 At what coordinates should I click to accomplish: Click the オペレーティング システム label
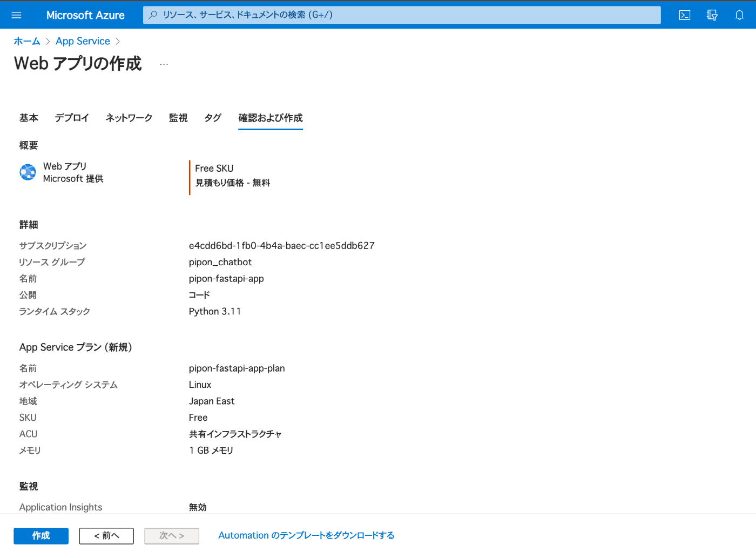(x=69, y=385)
